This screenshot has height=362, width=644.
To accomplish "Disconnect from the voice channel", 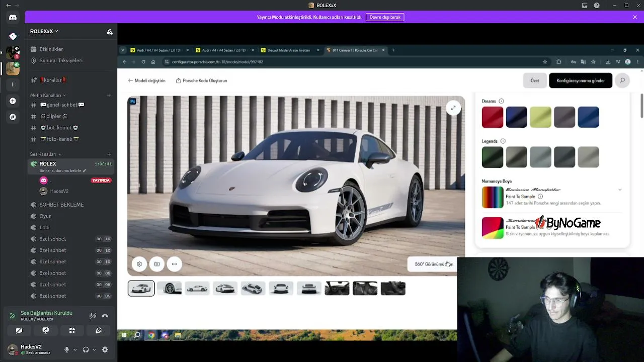I will point(105,316).
